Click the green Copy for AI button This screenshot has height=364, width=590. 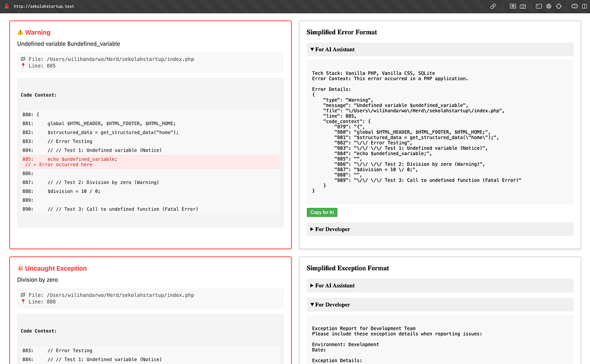322,212
